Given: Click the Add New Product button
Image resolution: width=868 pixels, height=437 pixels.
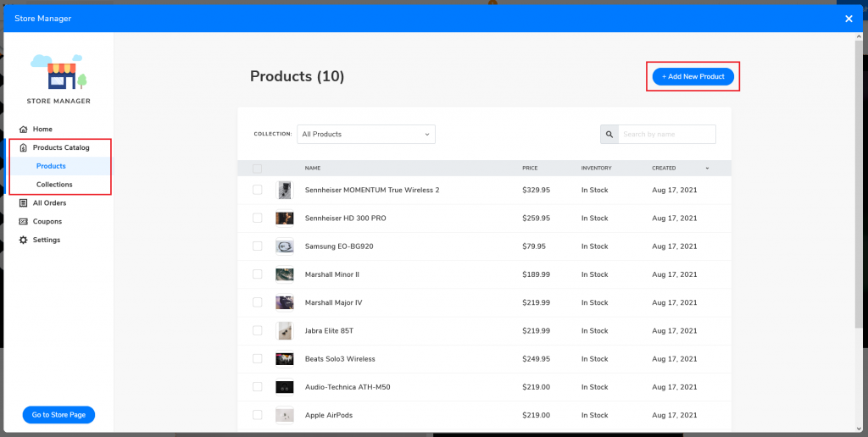Looking at the screenshot, I should click(693, 77).
